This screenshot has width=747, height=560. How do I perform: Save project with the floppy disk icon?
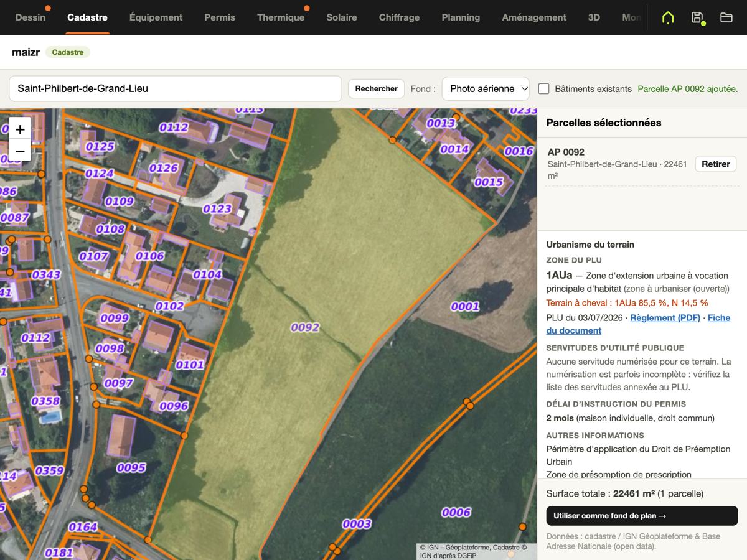point(698,17)
